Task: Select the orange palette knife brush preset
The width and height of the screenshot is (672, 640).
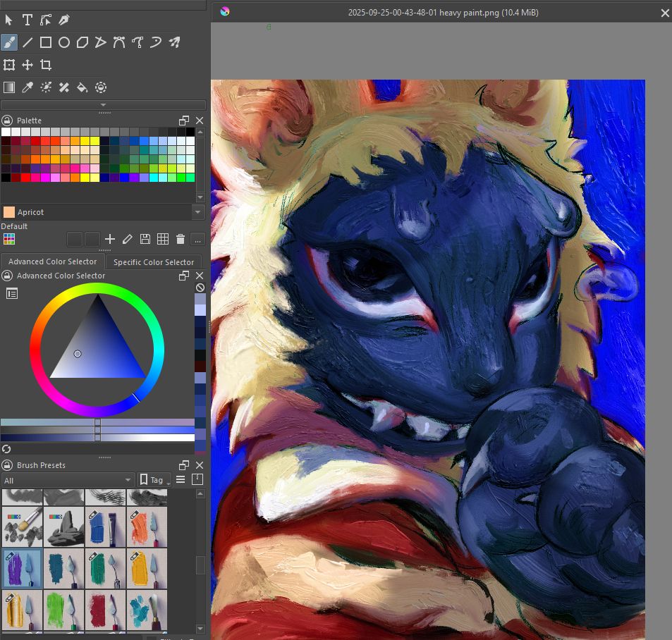Action: coord(147,527)
